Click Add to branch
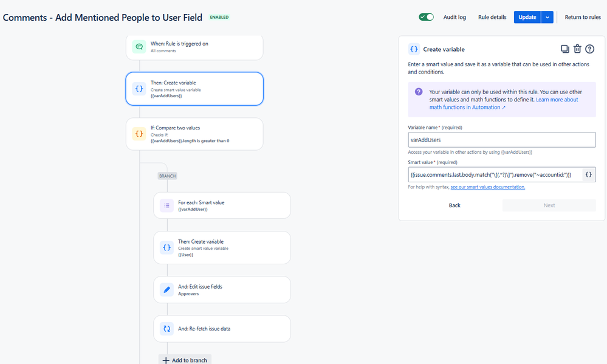 [185, 360]
